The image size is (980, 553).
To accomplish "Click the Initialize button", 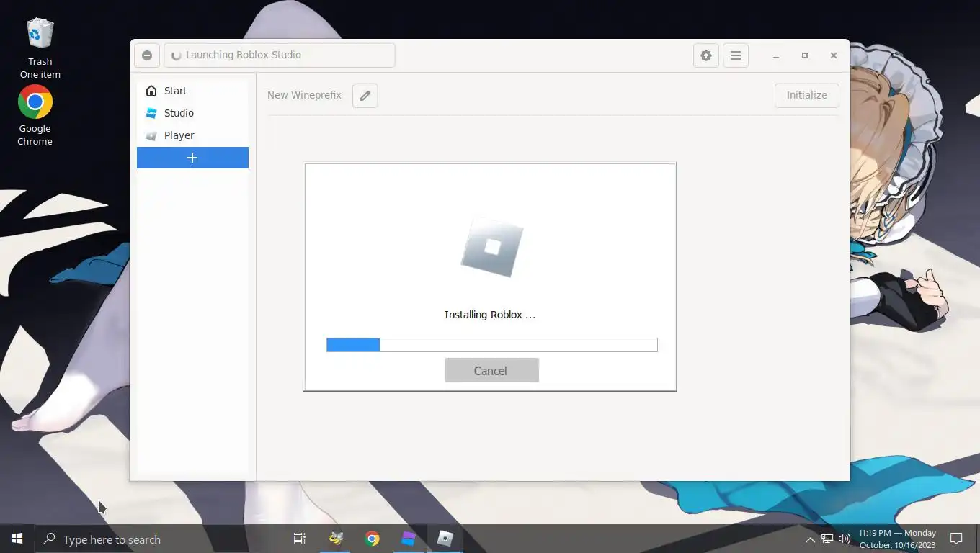I will 807,95.
